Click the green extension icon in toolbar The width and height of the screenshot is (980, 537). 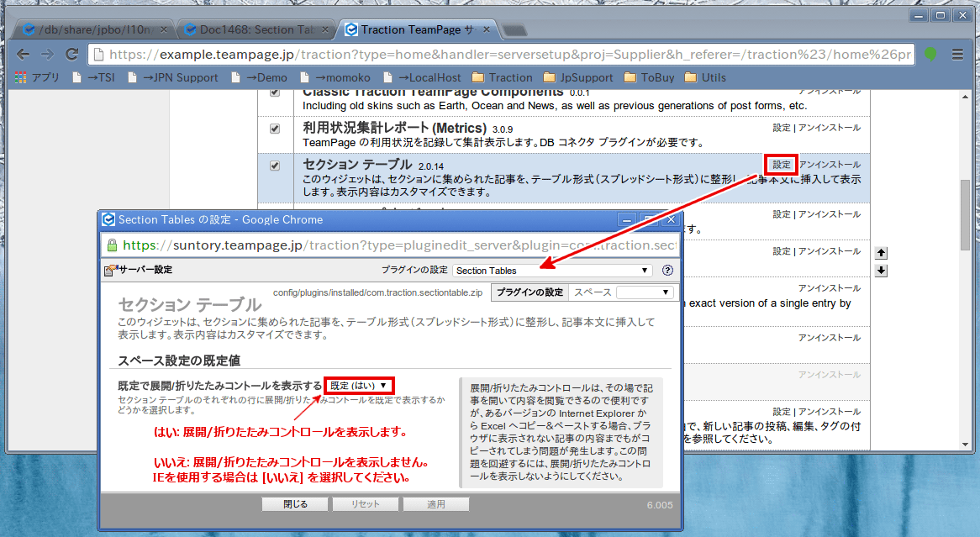pyautogui.click(x=930, y=55)
